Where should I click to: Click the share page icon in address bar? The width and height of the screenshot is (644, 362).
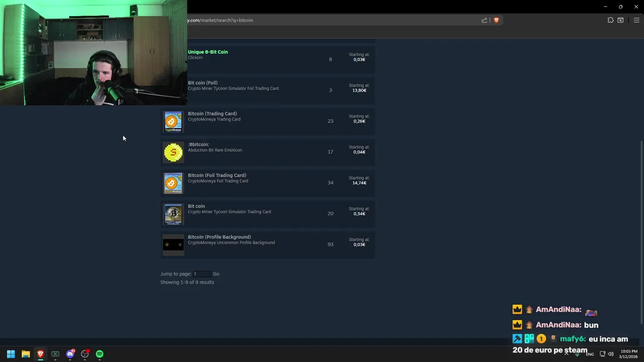(x=484, y=20)
